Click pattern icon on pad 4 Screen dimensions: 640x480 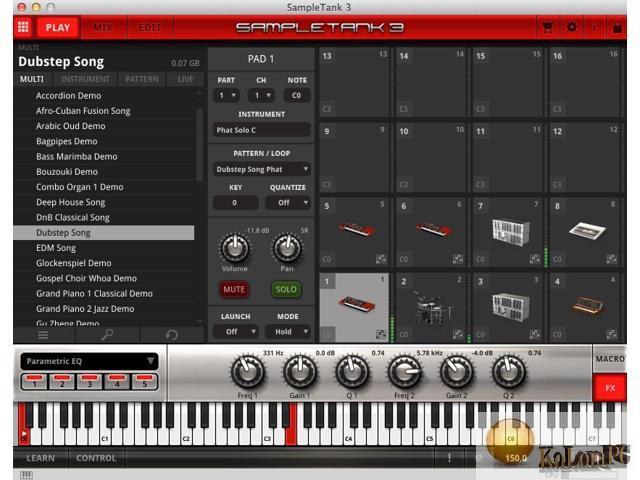click(x=611, y=335)
